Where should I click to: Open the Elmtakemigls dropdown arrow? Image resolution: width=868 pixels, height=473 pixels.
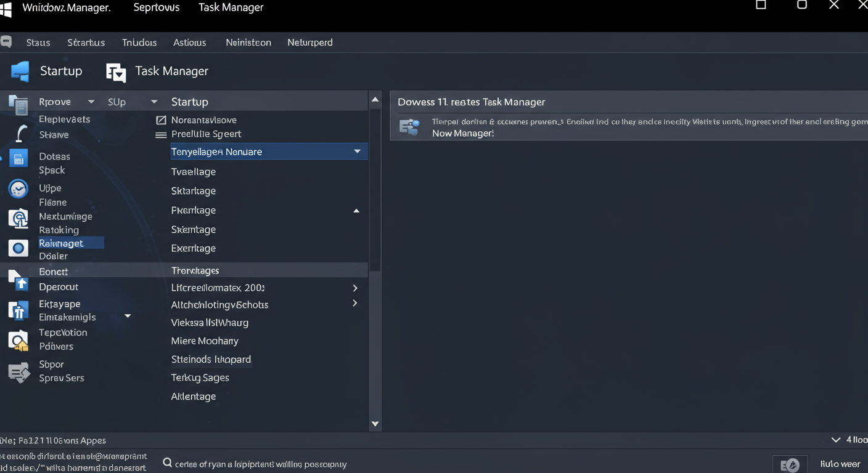[x=128, y=316]
